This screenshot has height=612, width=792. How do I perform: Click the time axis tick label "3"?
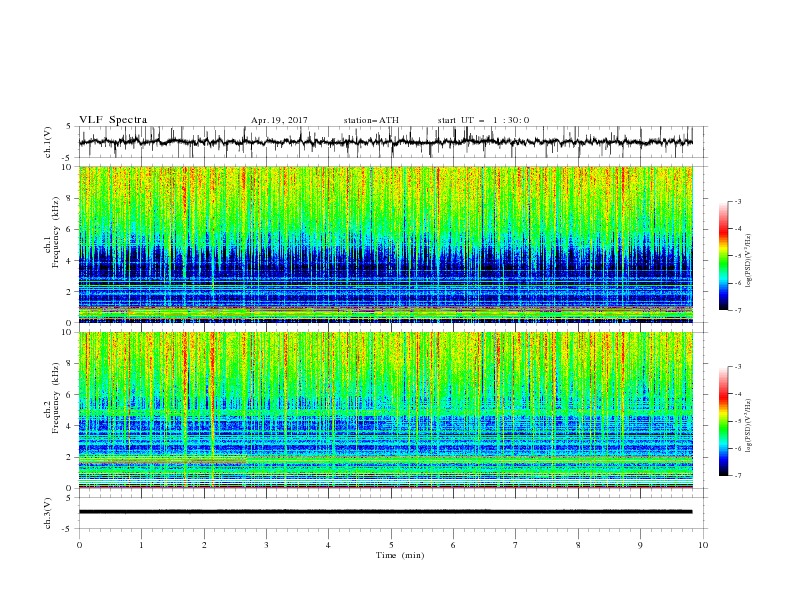(266, 545)
